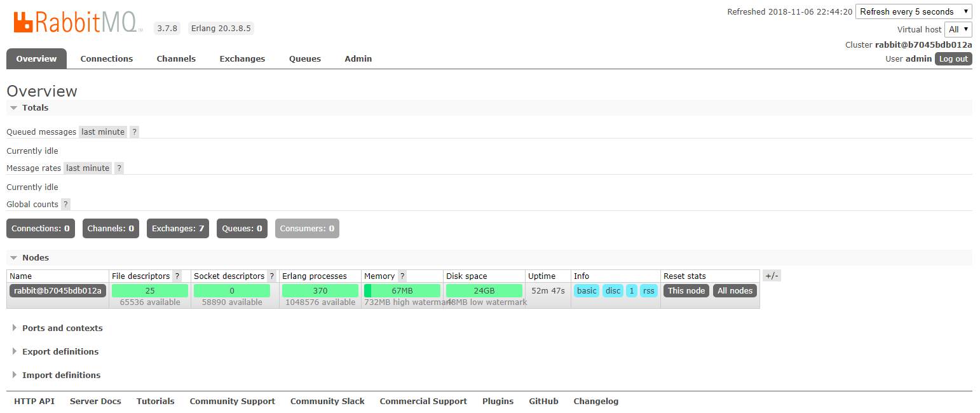The image size is (980, 413).
Task: Open help for Message rates
Action: [119, 168]
